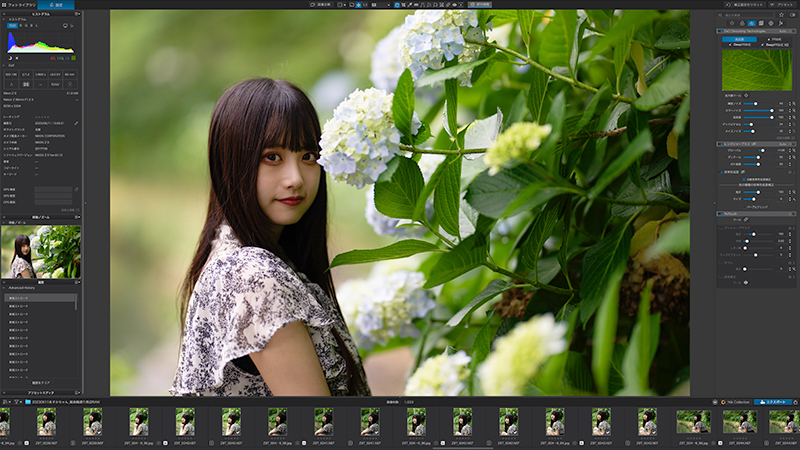Select the R red histogram channel

tap(20, 26)
